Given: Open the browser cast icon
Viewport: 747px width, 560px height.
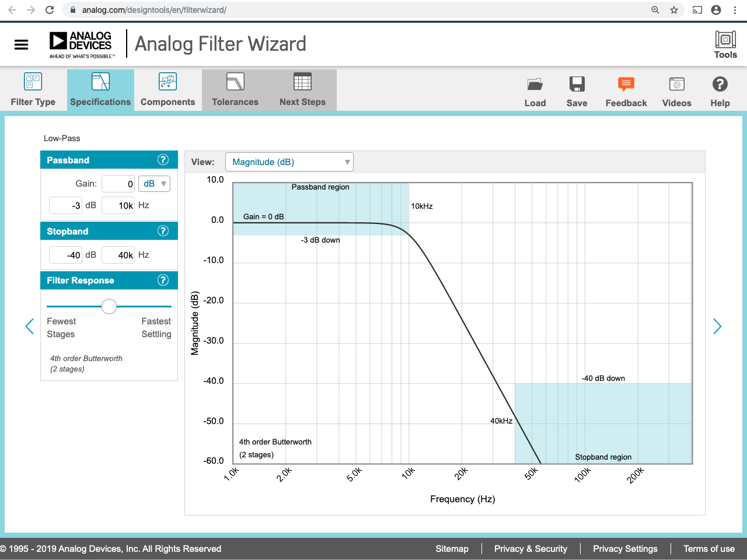Looking at the screenshot, I should (697, 10).
